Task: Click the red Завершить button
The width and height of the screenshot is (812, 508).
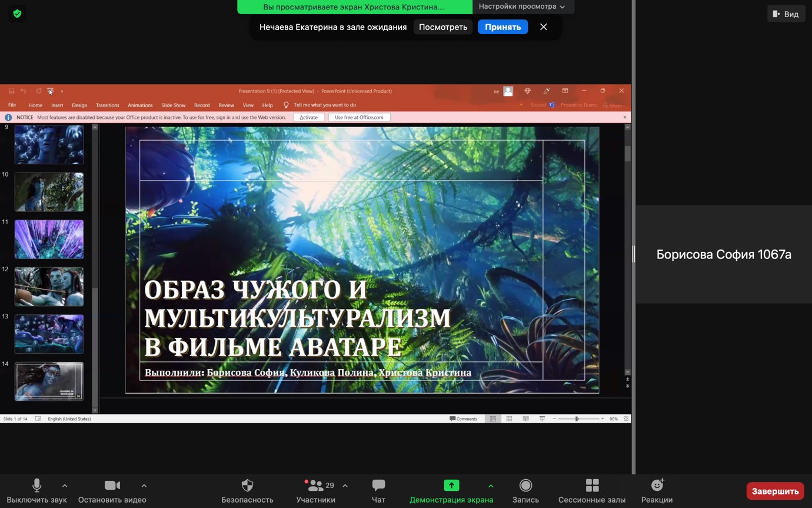Action: coord(775,491)
